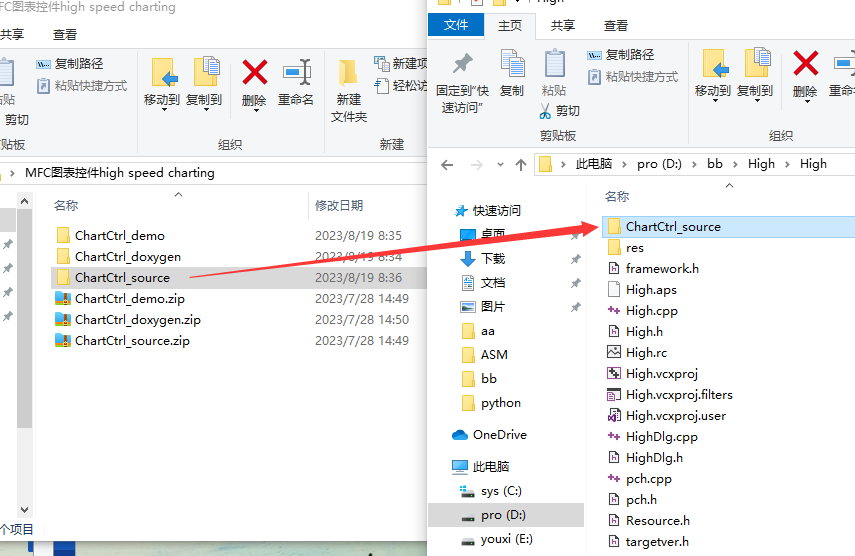The height and width of the screenshot is (556, 855).
Task: Expand chevron after bb in address bar
Action: tap(735, 165)
